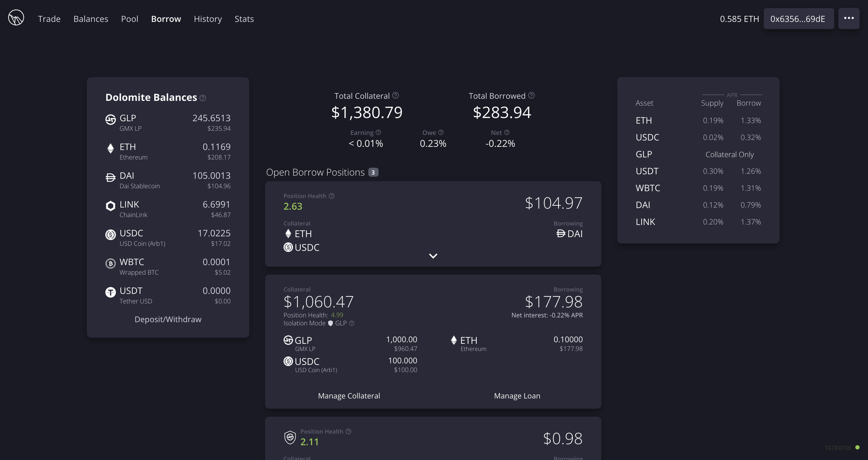The height and width of the screenshot is (460, 868).
Task: Click the Net interest -0.22% APR text
Action: (547, 315)
